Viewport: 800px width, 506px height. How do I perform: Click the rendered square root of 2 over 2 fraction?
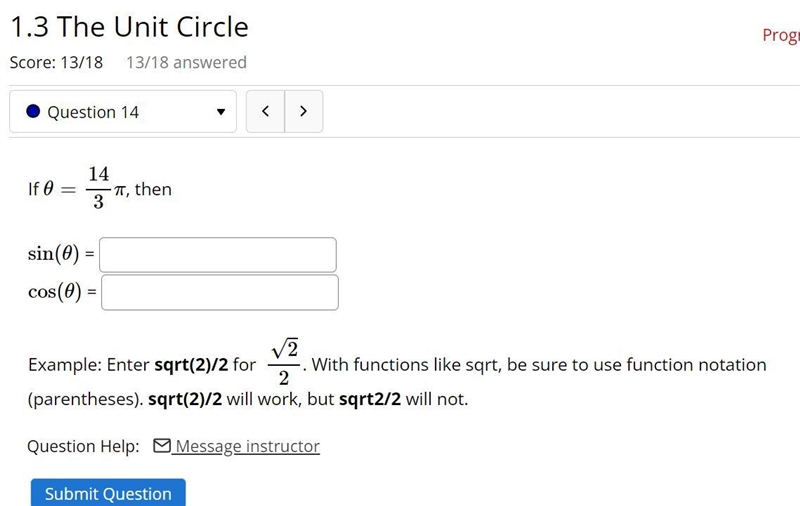(285, 362)
